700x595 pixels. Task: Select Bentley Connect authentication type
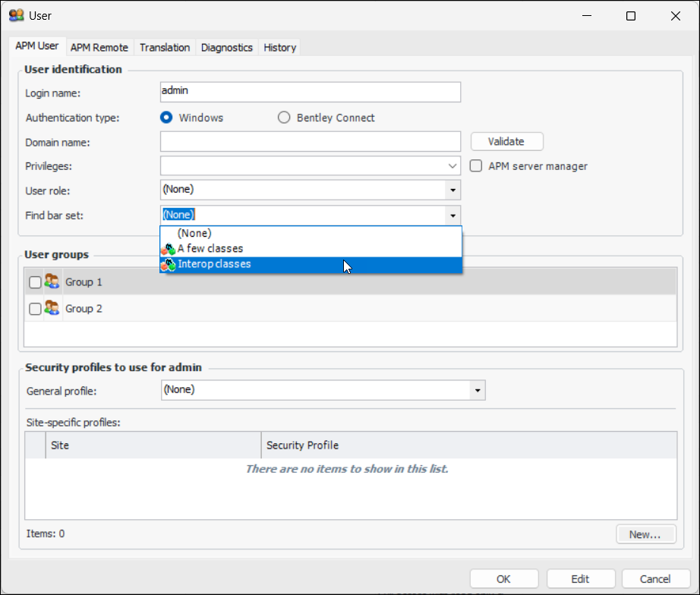[x=284, y=118]
